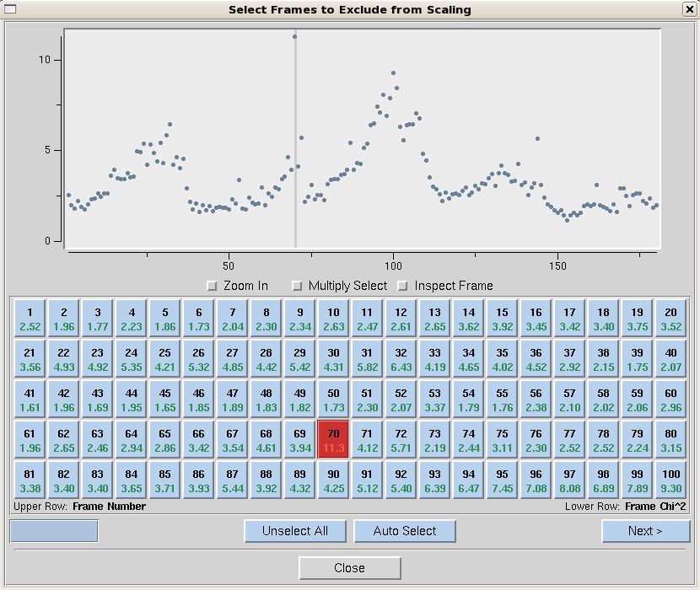Select frame 1 tile
Viewport: 700px width, 590px height.
click(x=30, y=319)
